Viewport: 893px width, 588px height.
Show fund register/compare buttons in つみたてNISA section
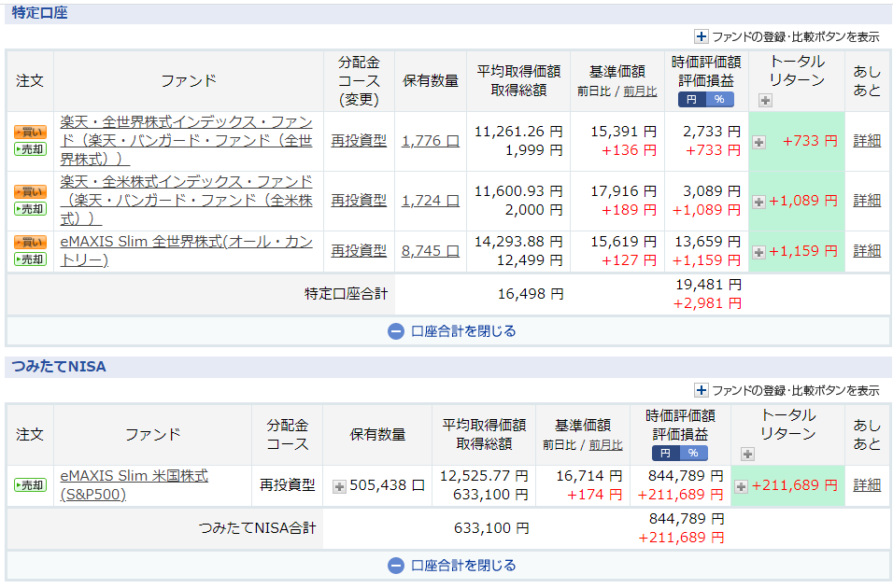click(787, 390)
